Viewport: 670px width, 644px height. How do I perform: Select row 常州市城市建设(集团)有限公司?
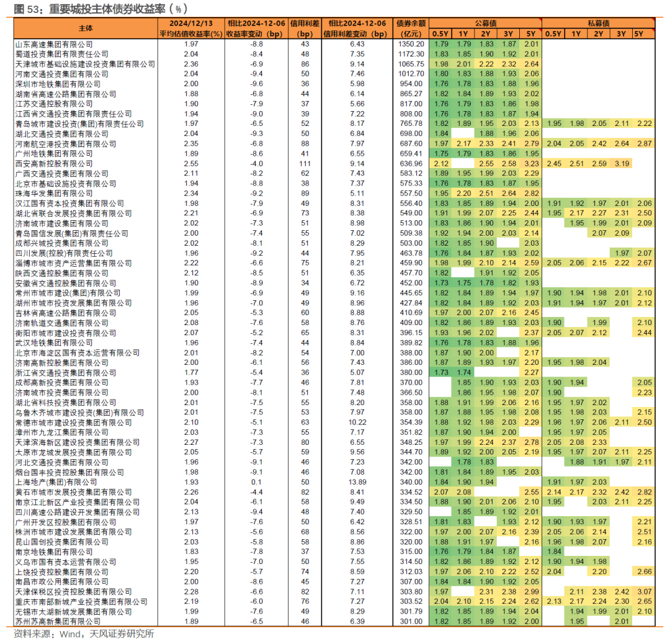pos(334,293)
